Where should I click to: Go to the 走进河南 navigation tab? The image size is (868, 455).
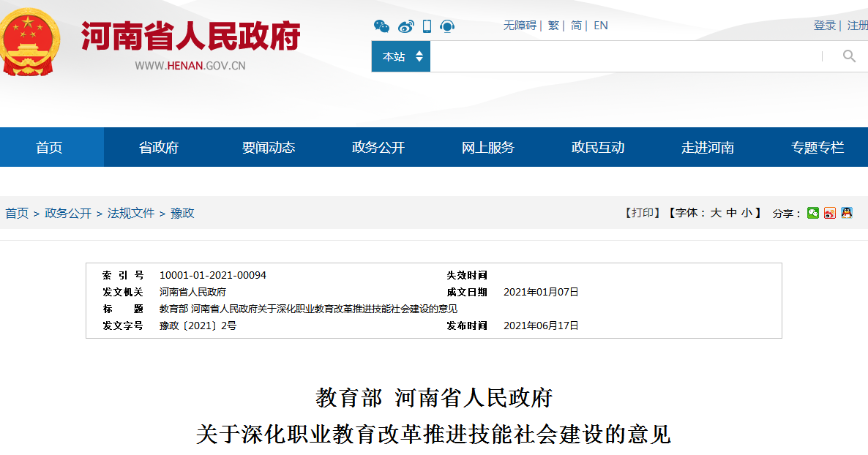click(707, 147)
